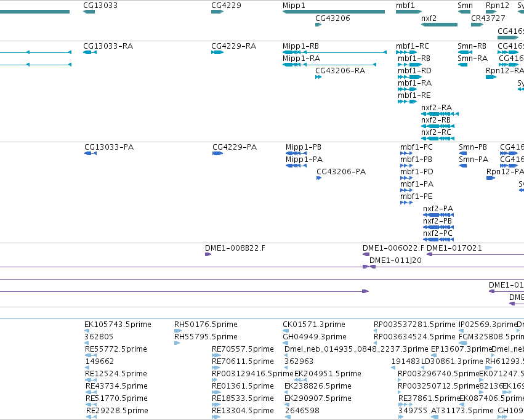
Task: Select protein CG43206-PA
Action: tap(319, 178)
